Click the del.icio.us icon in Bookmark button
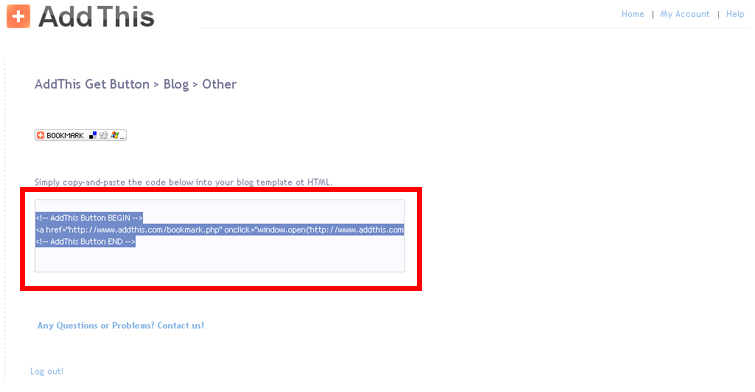 click(x=93, y=135)
